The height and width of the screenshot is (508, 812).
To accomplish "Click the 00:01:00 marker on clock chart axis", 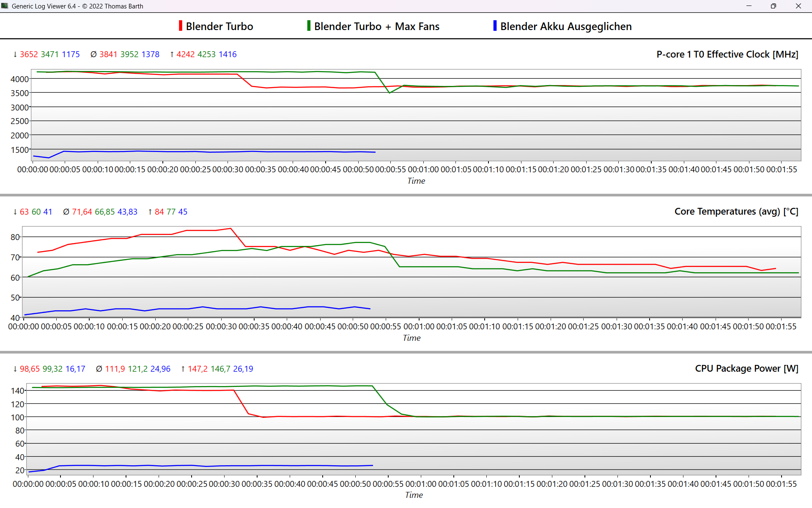I will click(423, 169).
